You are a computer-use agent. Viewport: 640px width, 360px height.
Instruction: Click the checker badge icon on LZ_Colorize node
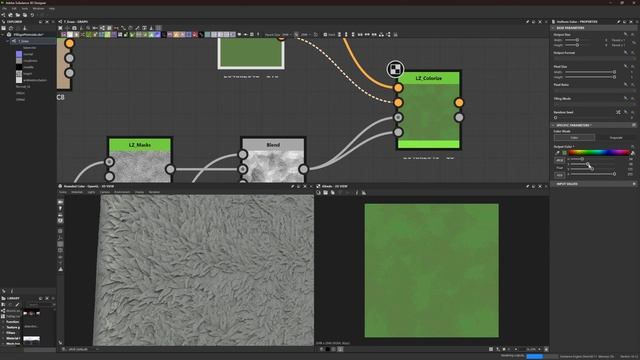pos(395,69)
